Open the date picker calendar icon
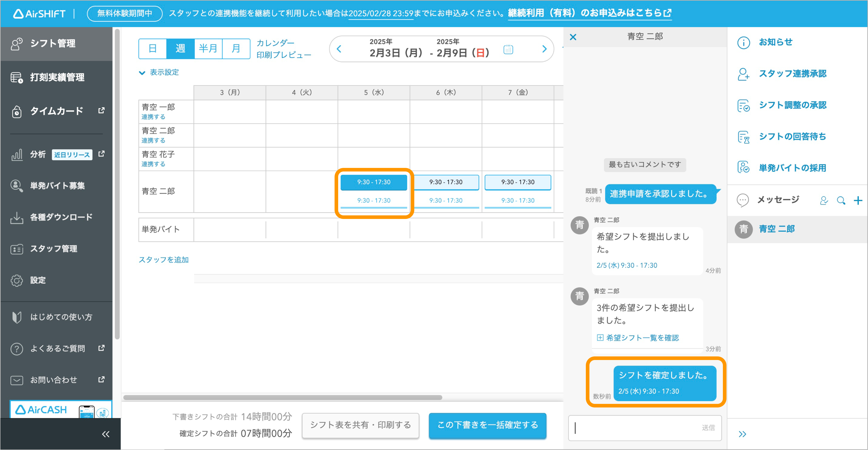This screenshot has width=868, height=450. 508,49
